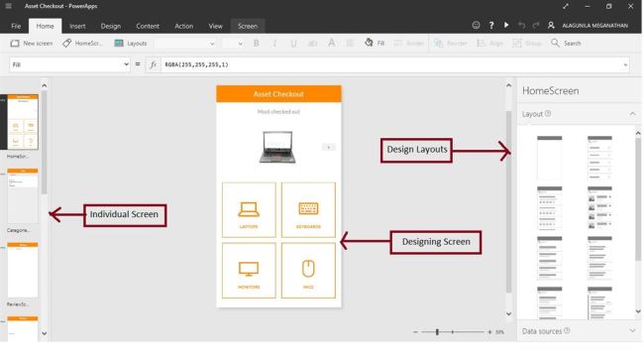The height and width of the screenshot is (362, 644).
Task: Click the full-screen expand arrows icon
Action: coord(566,6)
